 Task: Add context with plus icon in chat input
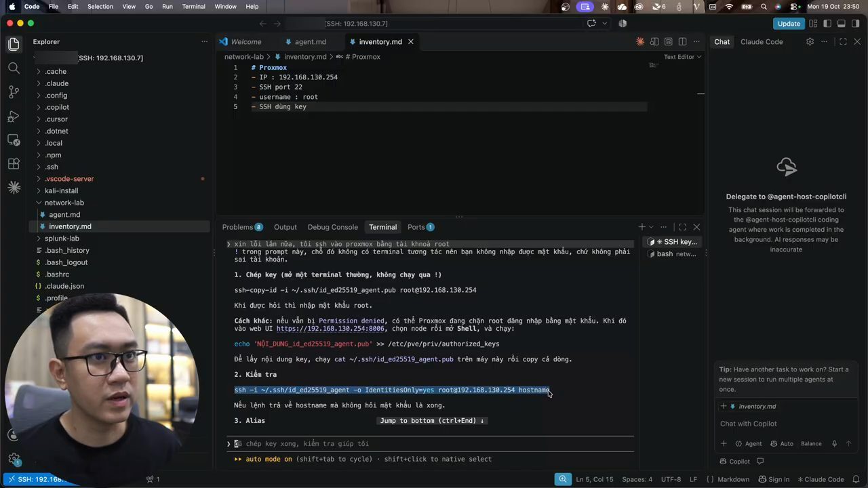click(724, 444)
